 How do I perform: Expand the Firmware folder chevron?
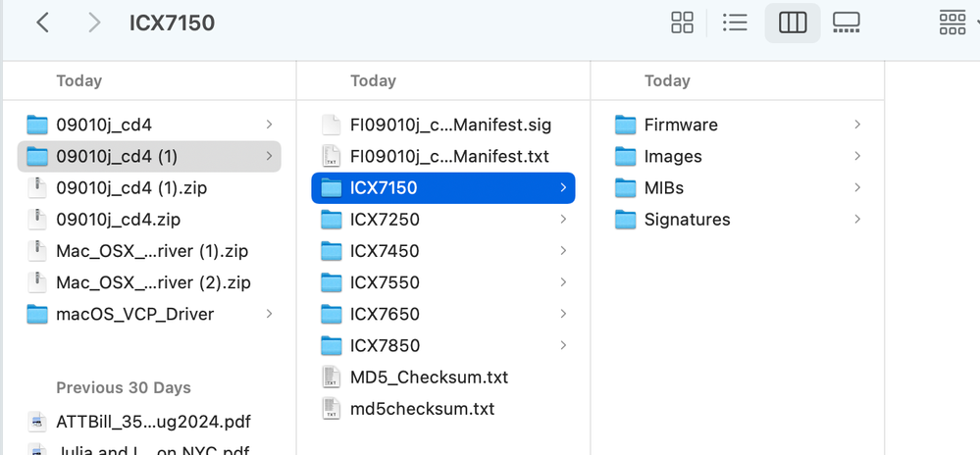857,125
